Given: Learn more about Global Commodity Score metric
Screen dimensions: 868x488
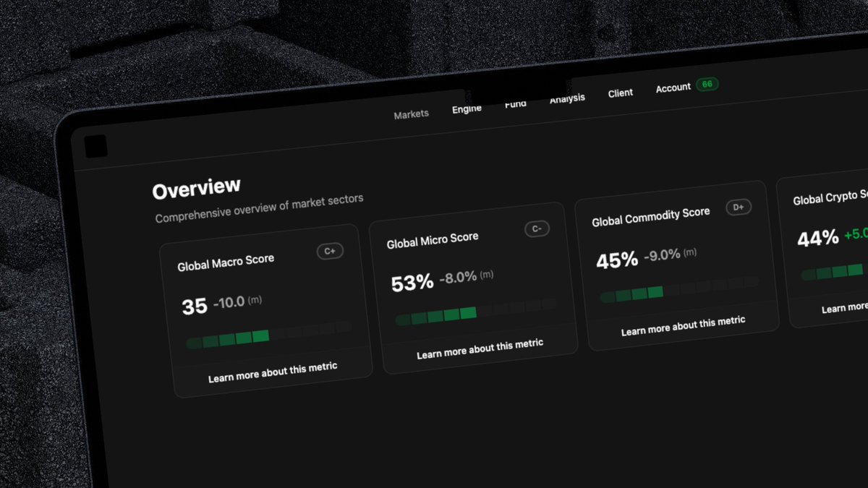Looking at the screenshot, I should click(x=683, y=326).
